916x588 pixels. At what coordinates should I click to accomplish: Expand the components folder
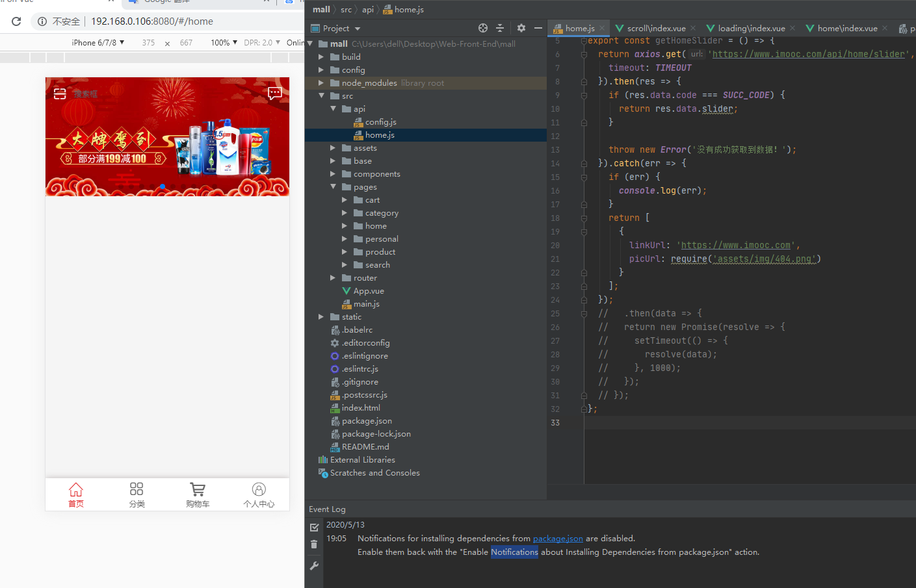(333, 173)
